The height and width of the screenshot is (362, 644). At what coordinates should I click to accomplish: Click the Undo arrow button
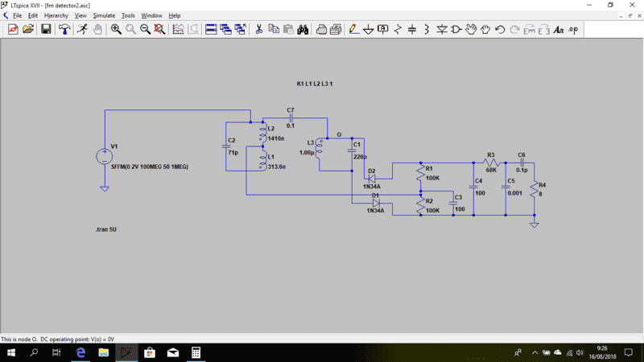tap(500, 30)
